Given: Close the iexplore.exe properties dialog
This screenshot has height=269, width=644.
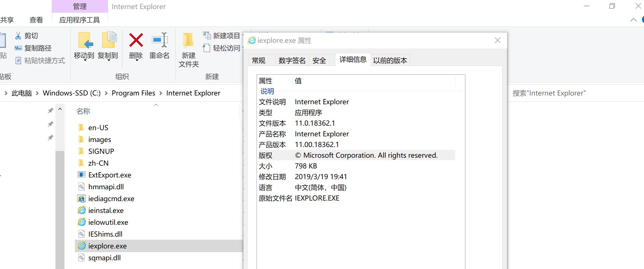Looking at the screenshot, I should (498, 41).
